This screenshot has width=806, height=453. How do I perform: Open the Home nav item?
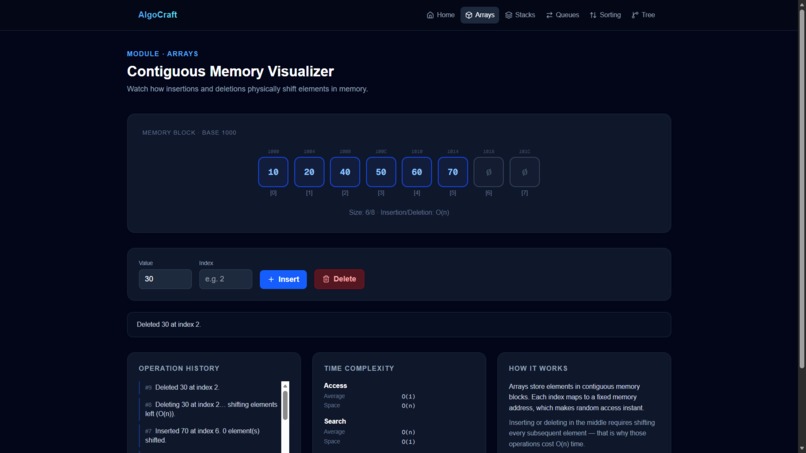[441, 15]
